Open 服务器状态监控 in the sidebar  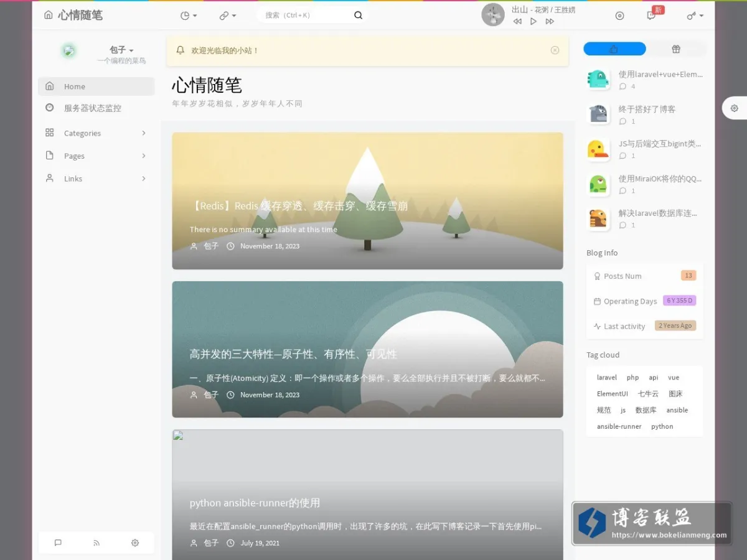96,108
